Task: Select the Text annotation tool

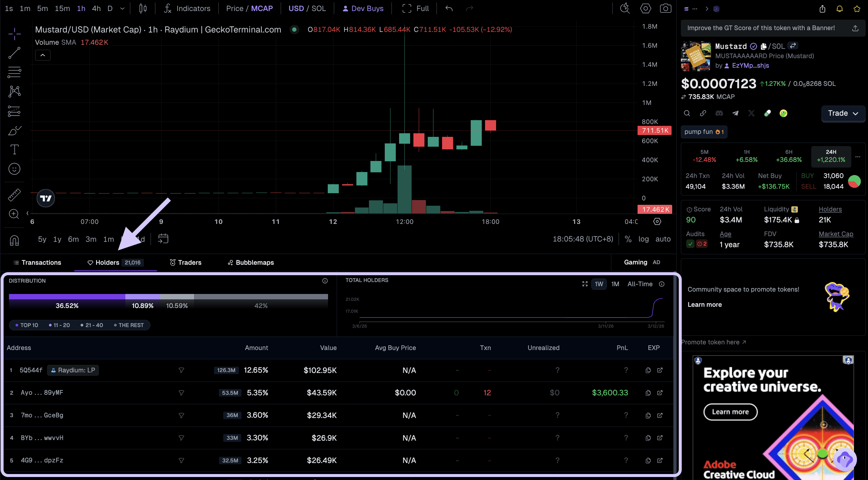Action: 14,149
